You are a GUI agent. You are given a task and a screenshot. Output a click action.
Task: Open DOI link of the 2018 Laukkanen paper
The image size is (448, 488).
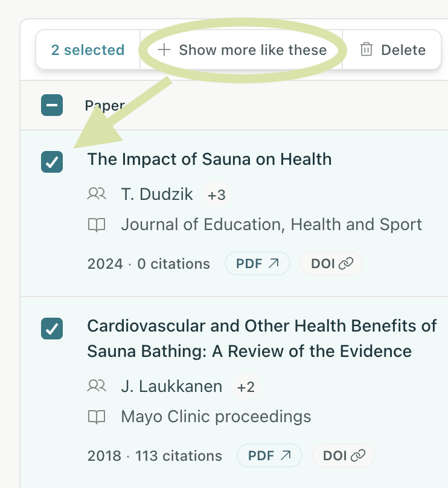click(344, 455)
